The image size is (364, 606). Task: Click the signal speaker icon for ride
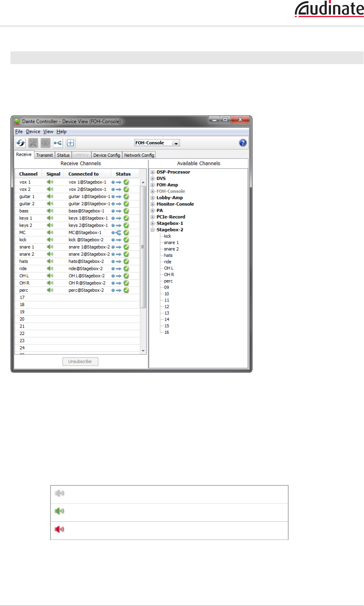pos(50,268)
